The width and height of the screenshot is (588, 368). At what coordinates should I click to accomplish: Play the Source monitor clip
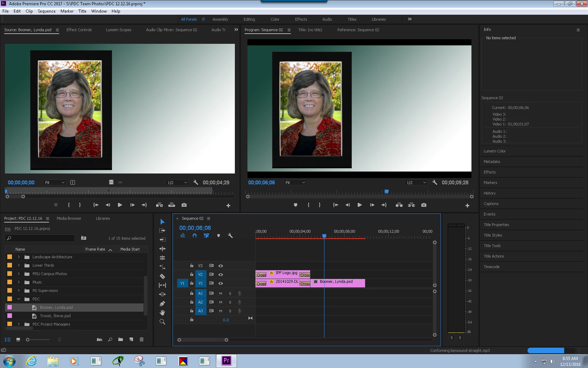tap(120, 205)
